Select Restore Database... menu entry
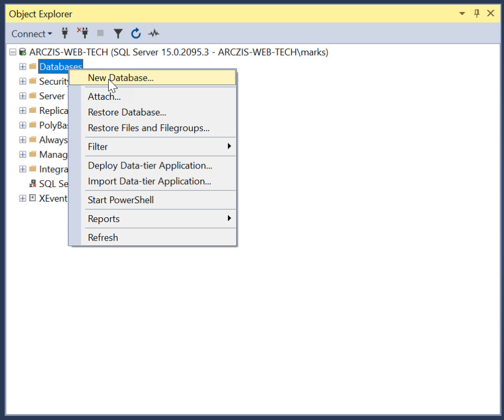The image size is (504, 420). click(153, 112)
